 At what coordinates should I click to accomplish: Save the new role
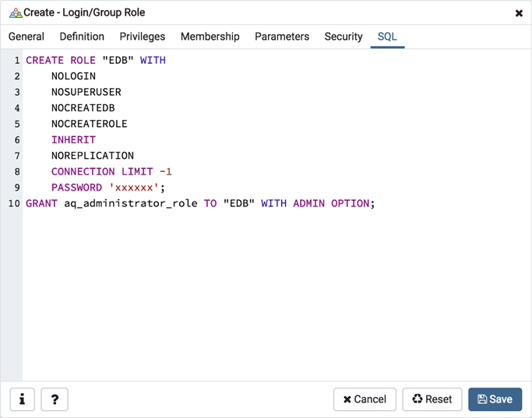[x=495, y=399]
